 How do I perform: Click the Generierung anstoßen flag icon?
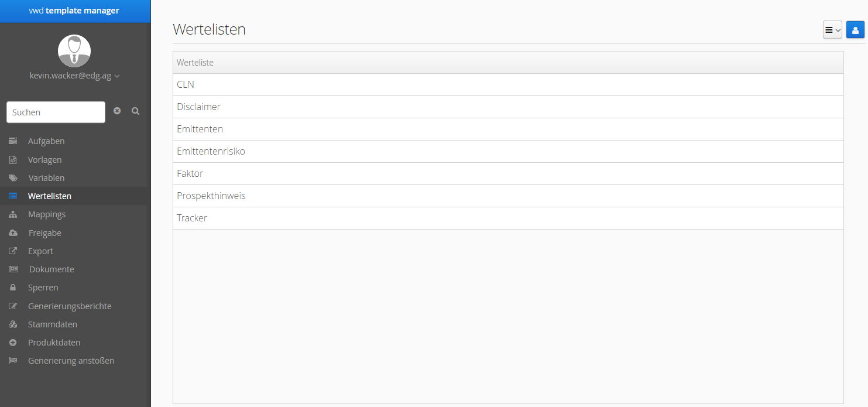coord(13,361)
